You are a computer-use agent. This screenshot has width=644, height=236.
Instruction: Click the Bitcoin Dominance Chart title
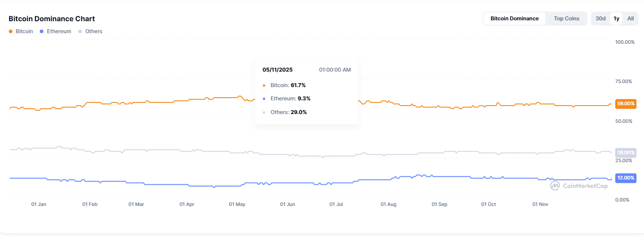52,19
